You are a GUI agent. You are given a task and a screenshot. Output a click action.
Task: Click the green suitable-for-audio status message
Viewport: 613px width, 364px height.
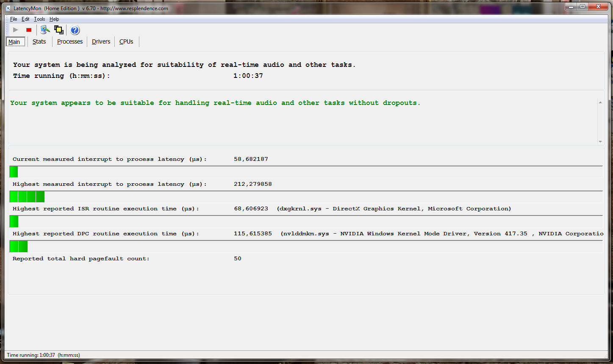pos(215,103)
